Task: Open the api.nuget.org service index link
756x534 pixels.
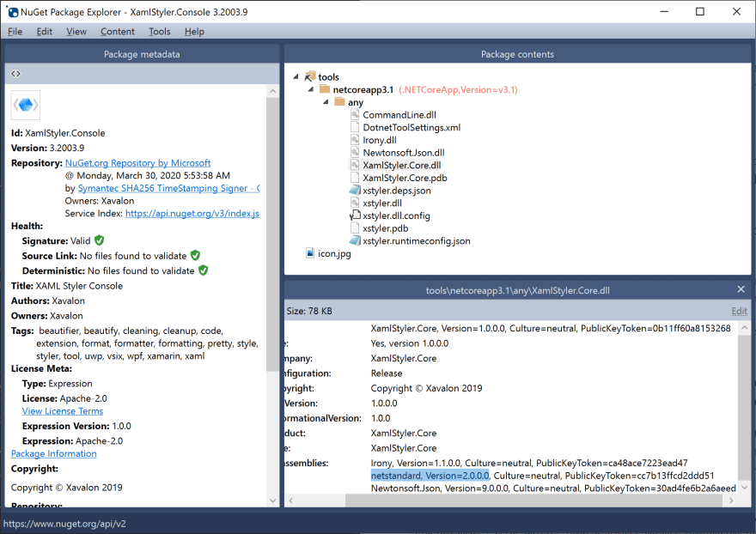Action: click(192, 213)
